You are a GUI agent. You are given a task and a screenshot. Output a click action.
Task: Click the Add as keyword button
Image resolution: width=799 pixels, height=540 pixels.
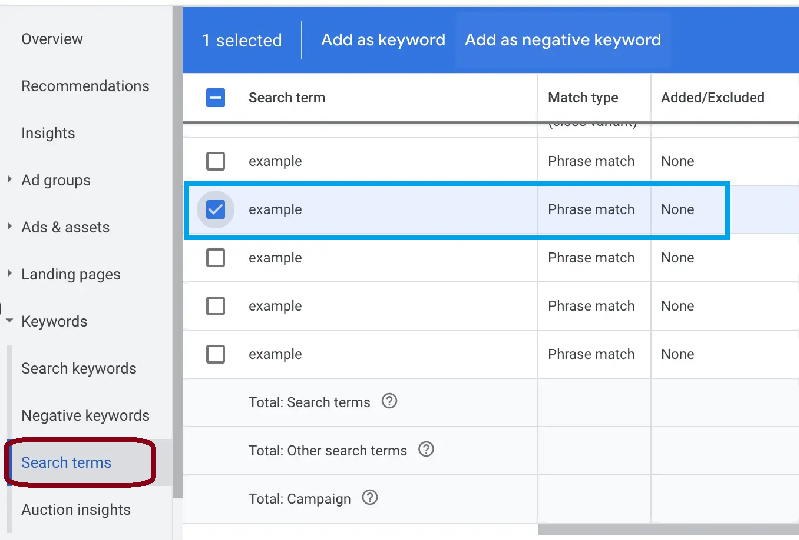[383, 40]
